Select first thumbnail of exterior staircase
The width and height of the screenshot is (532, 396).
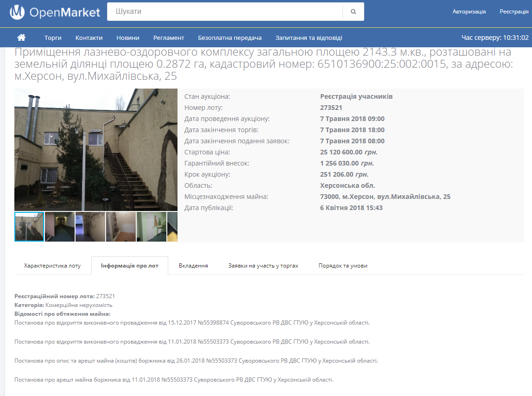29,227
